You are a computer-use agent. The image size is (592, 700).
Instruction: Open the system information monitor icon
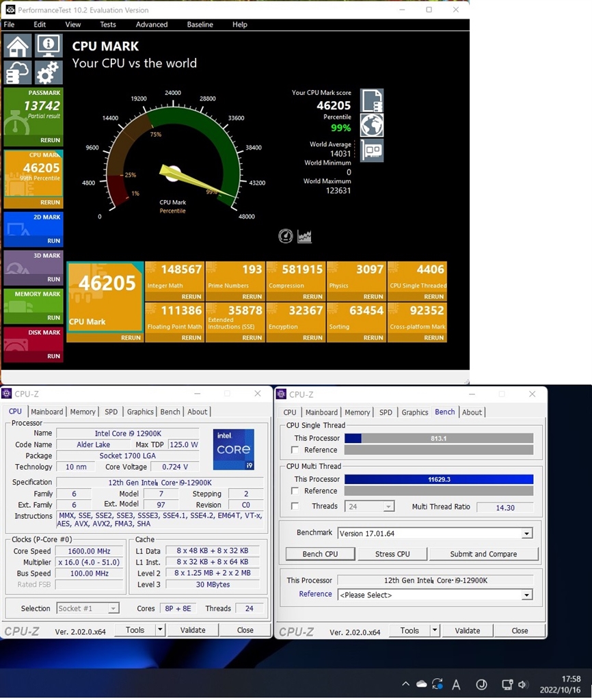(x=49, y=46)
